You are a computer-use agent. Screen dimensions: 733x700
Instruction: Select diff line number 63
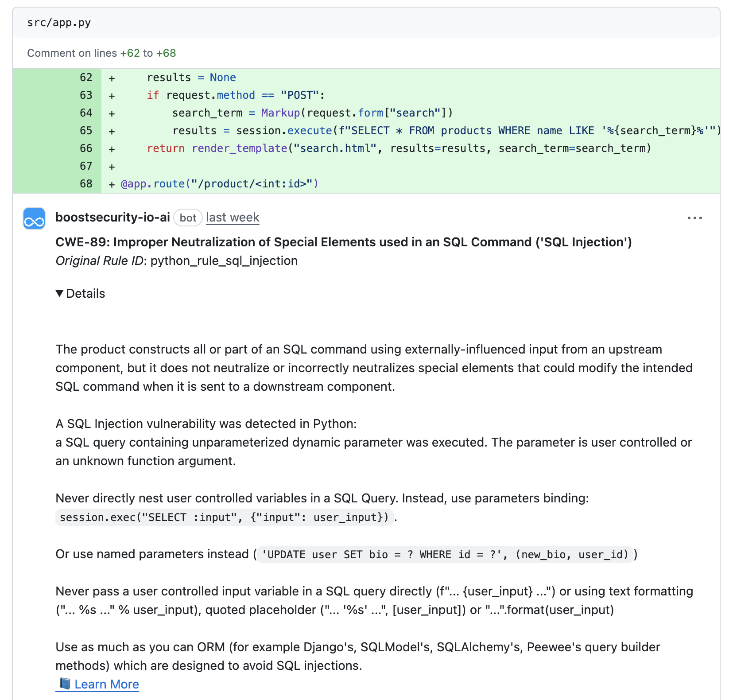pos(86,95)
